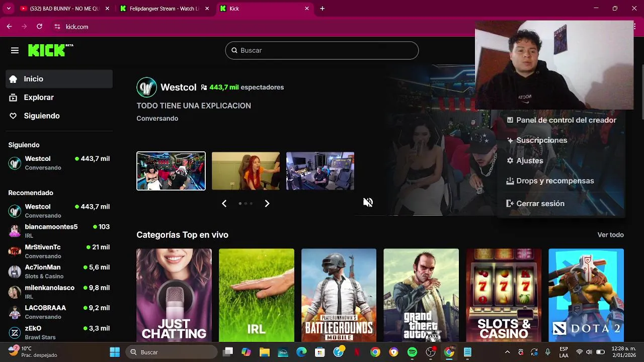Open the ESP LAA language selector
This screenshot has width=644, height=362.
564,352
